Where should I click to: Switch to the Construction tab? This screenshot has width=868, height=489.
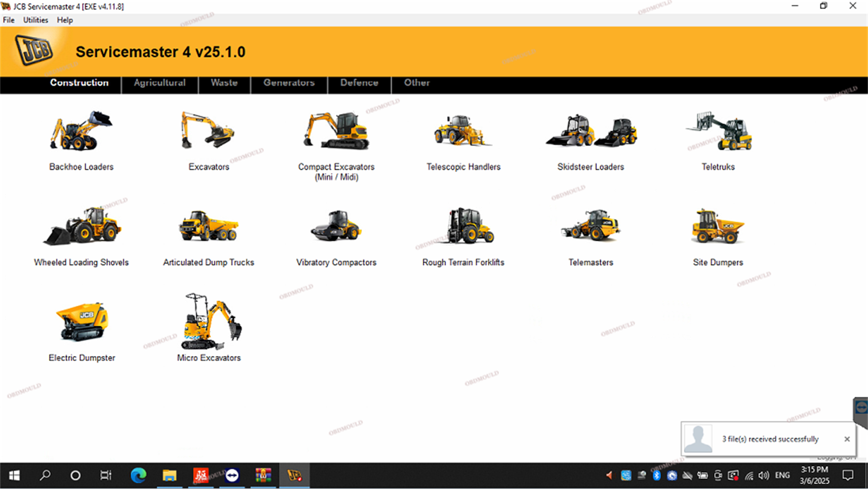coord(79,83)
